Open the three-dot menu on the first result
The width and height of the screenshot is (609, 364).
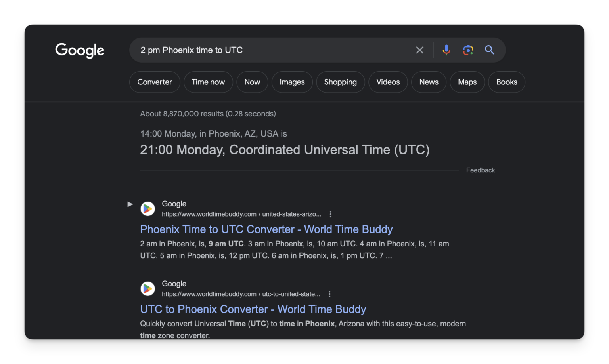331,214
